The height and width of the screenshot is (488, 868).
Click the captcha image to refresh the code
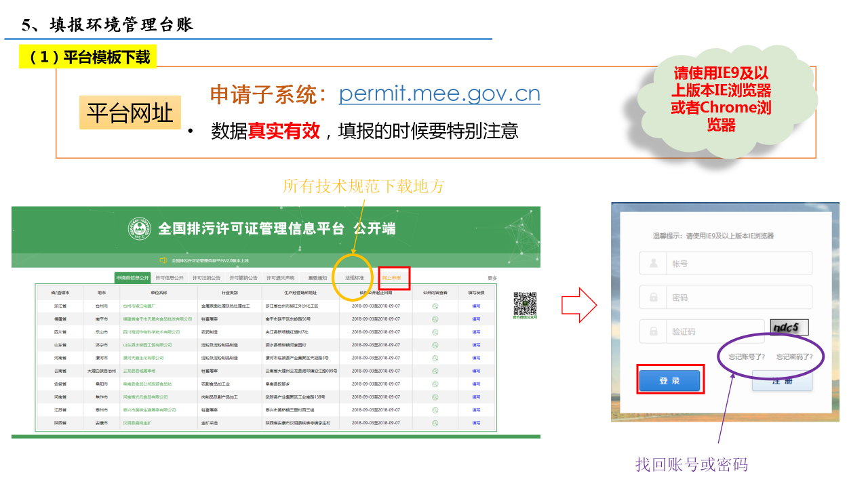[789, 328]
